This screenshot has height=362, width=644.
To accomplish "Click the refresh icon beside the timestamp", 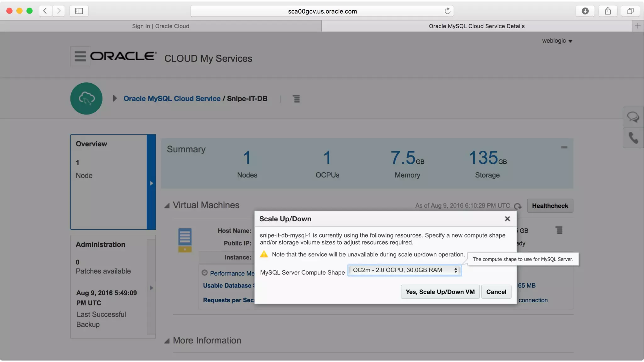I will click(x=518, y=206).
